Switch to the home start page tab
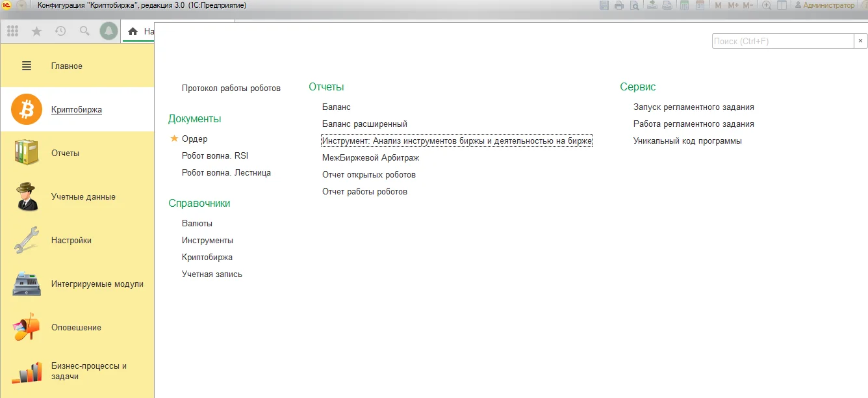The image size is (868, 398). coord(139,31)
